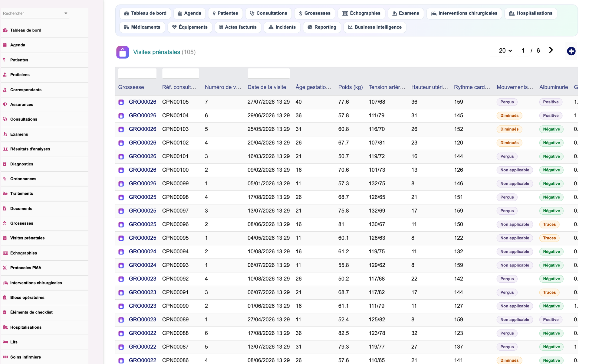Image resolution: width=589 pixels, height=364 pixels.
Task: Click the Praticiens sidebar icon
Action: (5, 75)
